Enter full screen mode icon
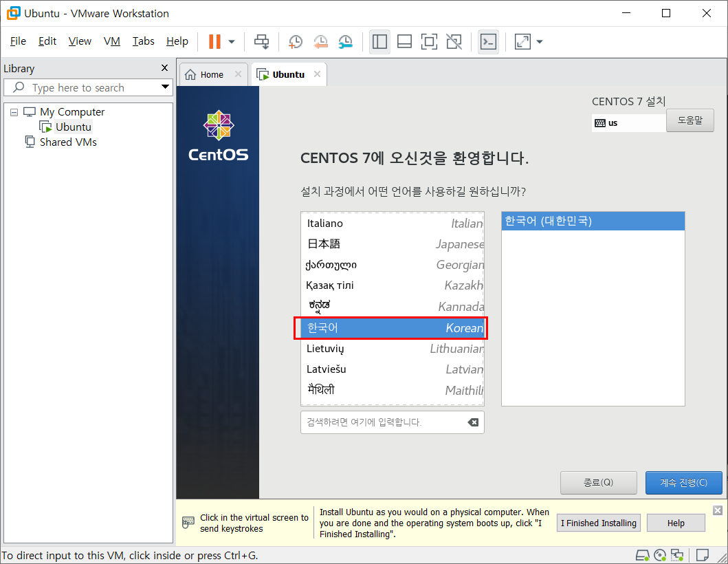This screenshot has height=564, width=728. (429, 42)
